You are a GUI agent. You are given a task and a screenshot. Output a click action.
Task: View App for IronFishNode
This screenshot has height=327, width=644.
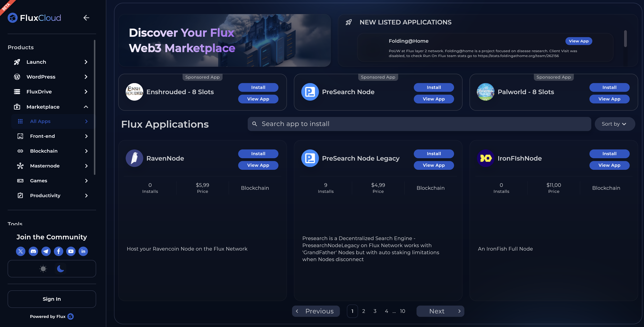[x=610, y=165]
